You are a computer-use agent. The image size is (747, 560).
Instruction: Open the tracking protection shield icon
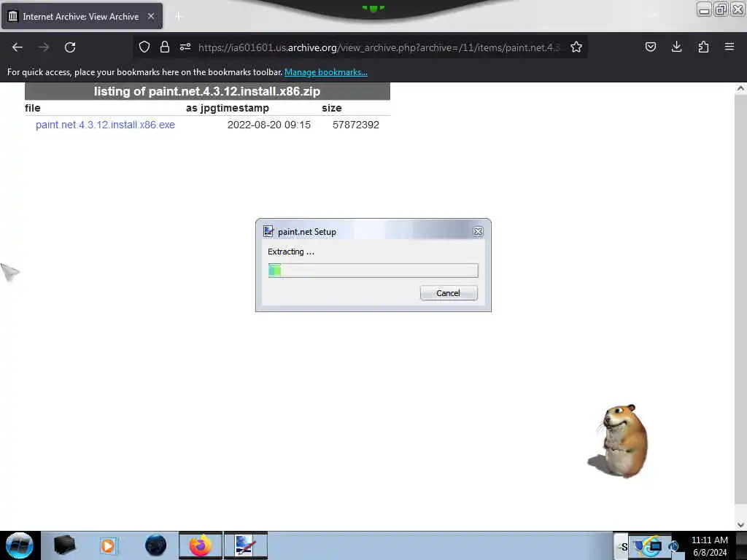(x=144, y=47)
